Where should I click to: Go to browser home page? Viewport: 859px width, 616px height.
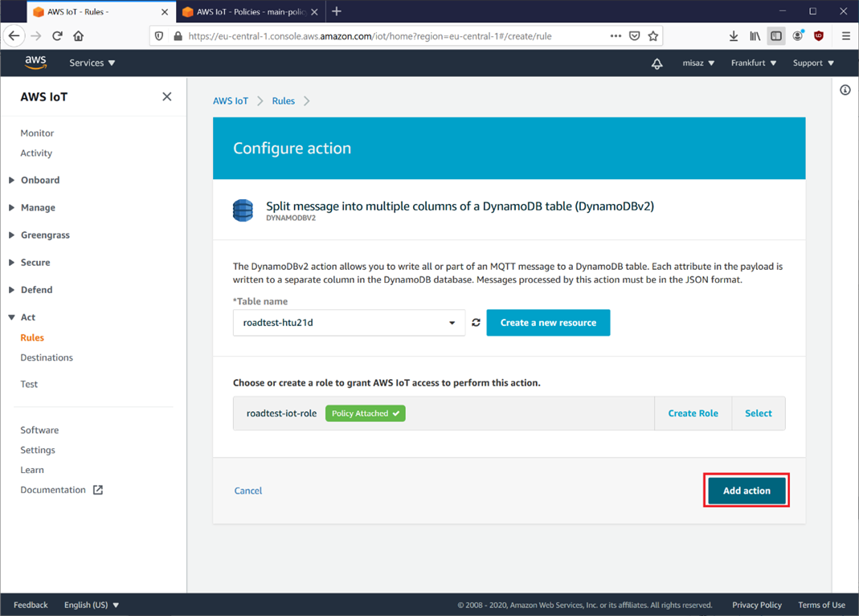point(78,36)
